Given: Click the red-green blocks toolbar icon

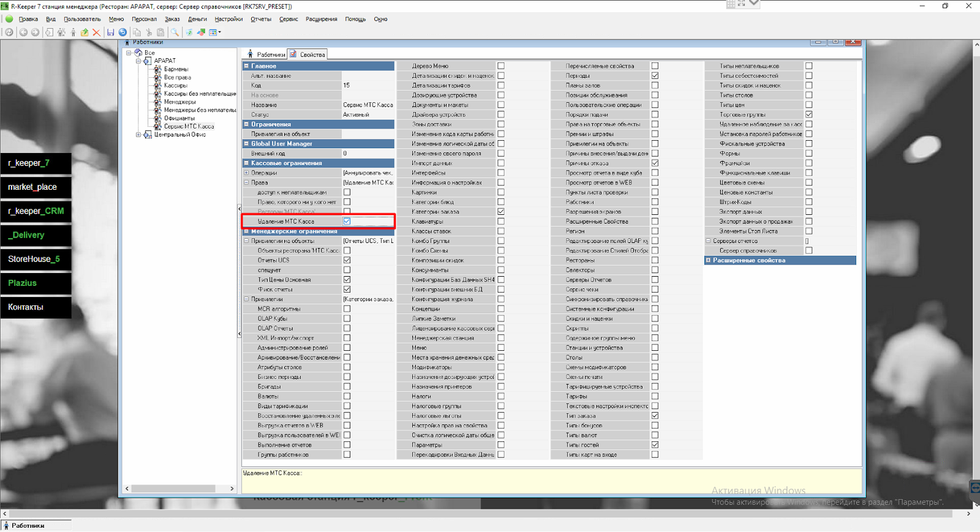Looking at the screenshot, I should point(201,32).
